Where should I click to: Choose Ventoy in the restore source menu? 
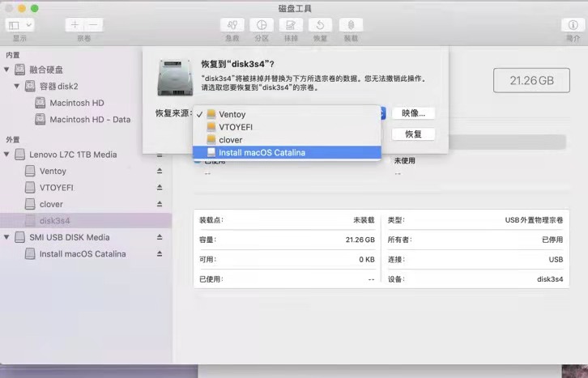[287, 114]
